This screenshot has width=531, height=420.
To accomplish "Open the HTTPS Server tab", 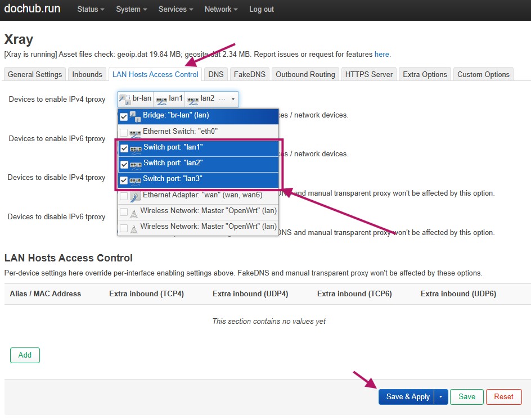I will point(369,74).
